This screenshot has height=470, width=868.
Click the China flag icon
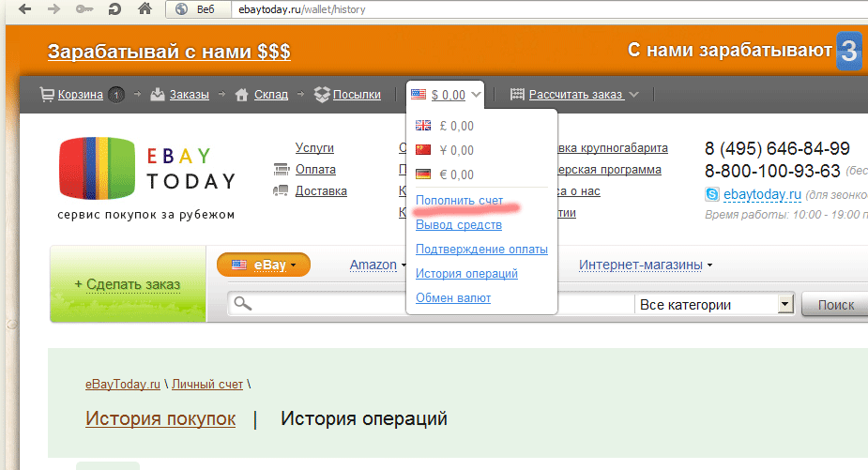pyautogui.click(x=423, y=149)
